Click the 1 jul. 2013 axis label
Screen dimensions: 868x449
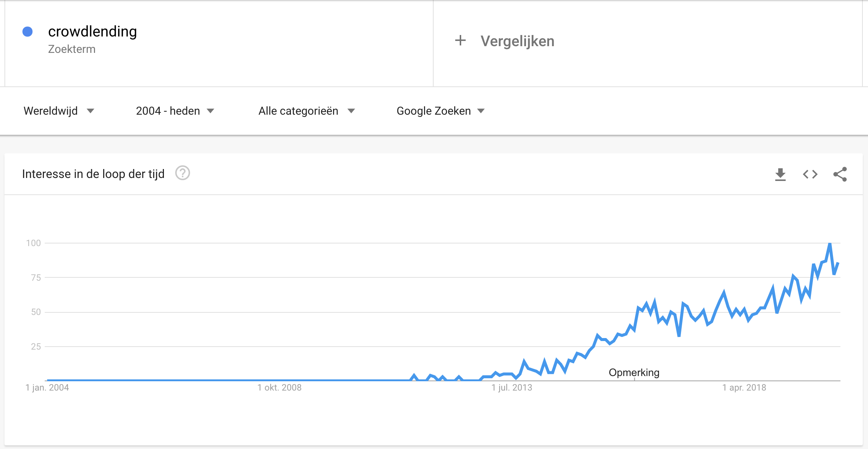[512, 388]
